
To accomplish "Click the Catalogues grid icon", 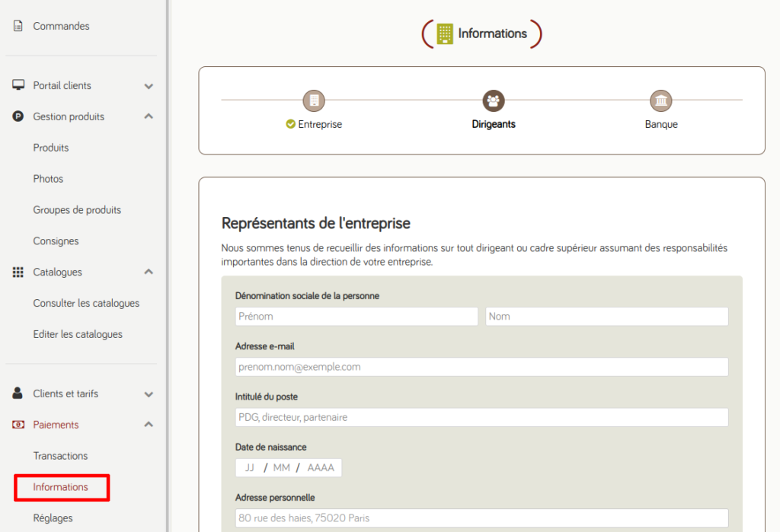I will coord(18,272).
